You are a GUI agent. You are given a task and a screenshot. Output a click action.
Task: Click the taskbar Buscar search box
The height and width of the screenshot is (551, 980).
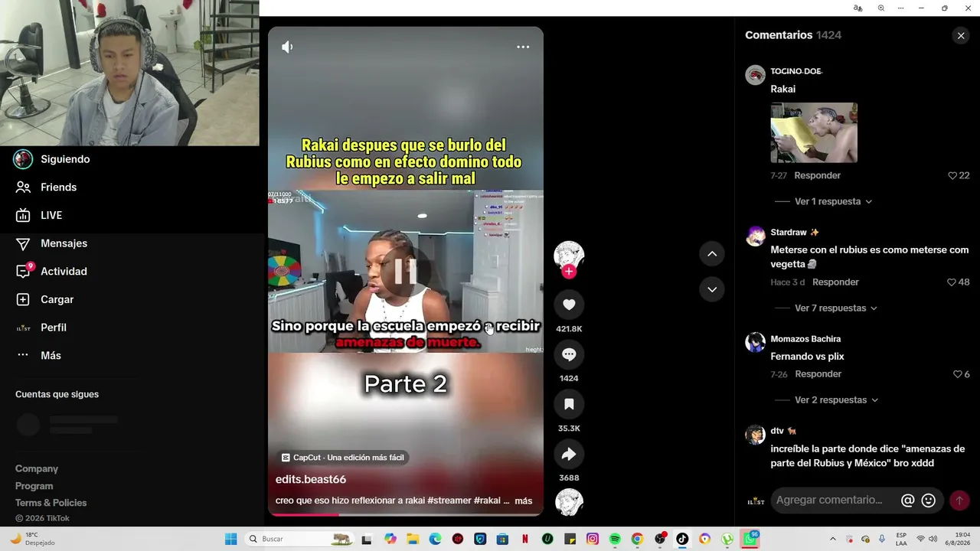tap(301, 539)
